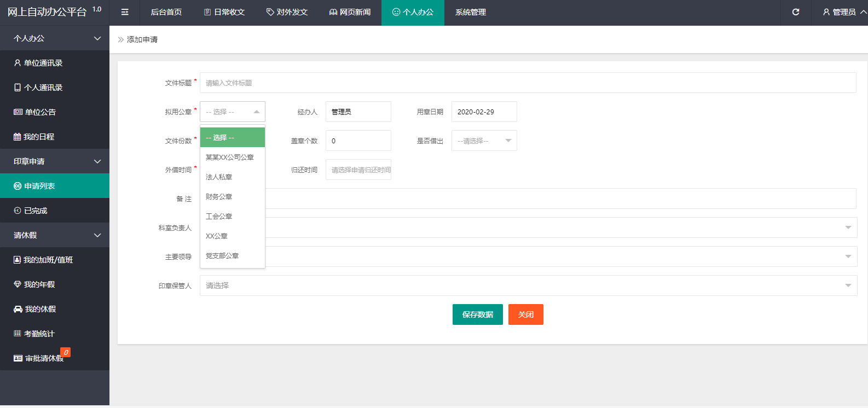Click the refresh icon in top bar
868x408 pixels.
point(796,12)
